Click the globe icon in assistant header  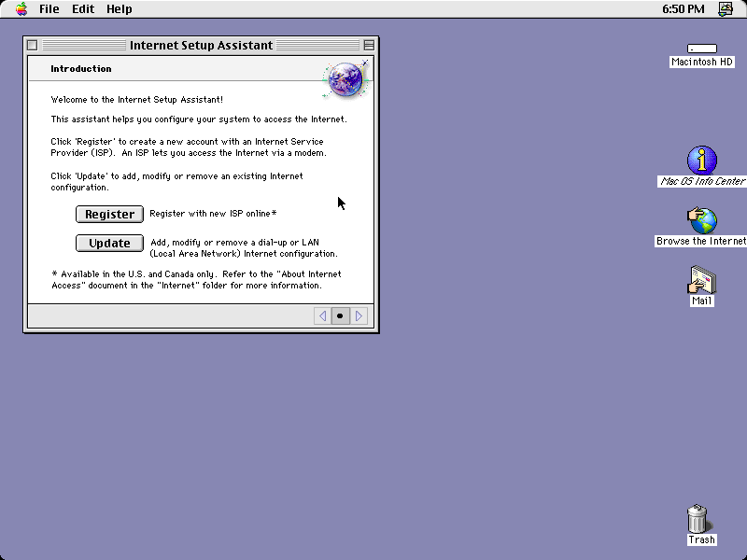point(345,79)
